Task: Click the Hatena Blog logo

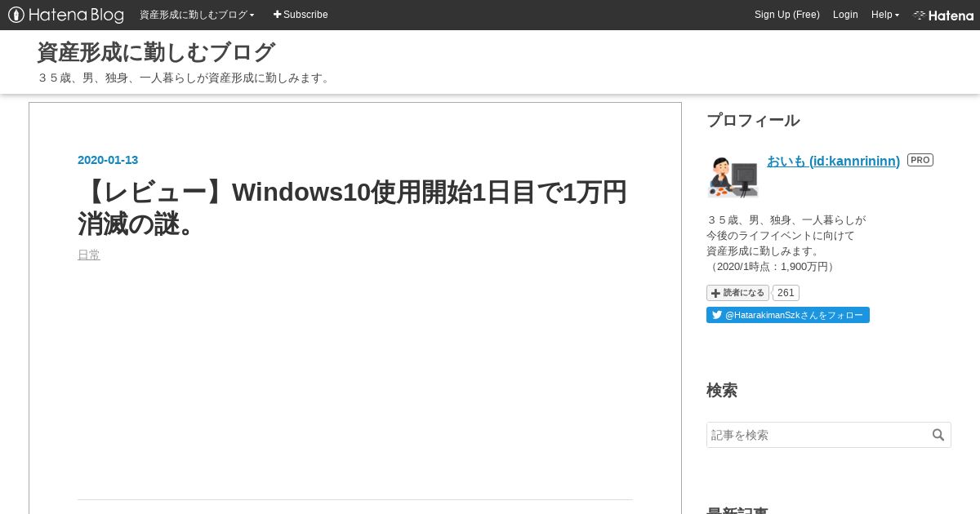Action: tap(66, 15)
